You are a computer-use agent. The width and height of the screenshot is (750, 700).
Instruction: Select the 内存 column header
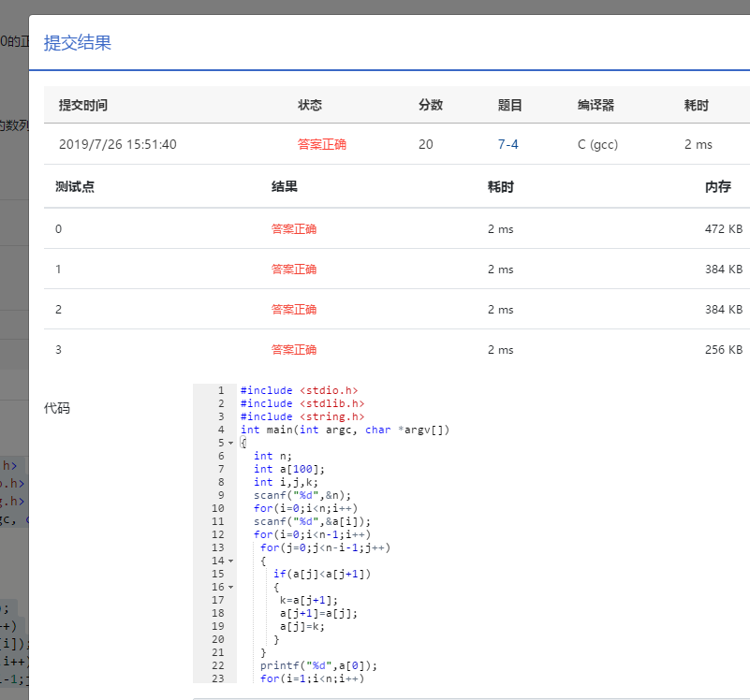click(x=718, y=186)
